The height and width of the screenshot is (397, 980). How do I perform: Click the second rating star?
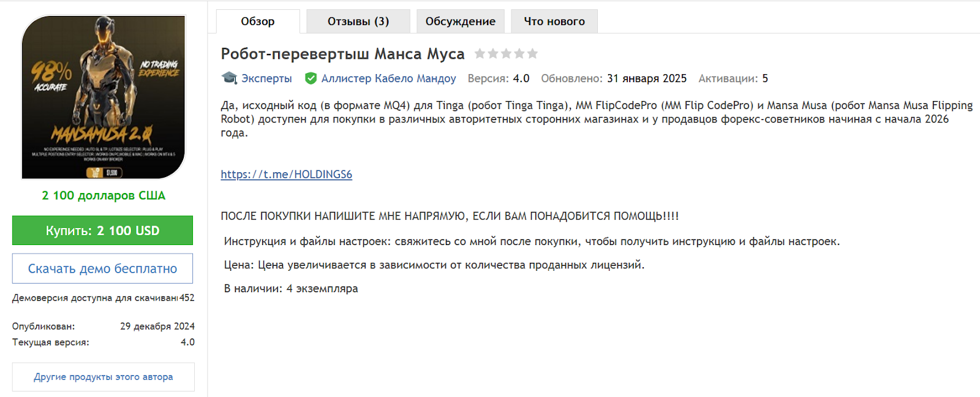point(493,54)
